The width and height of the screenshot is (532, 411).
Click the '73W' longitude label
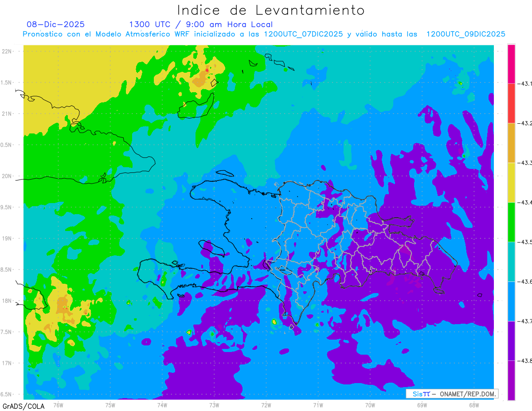(214, 405)
